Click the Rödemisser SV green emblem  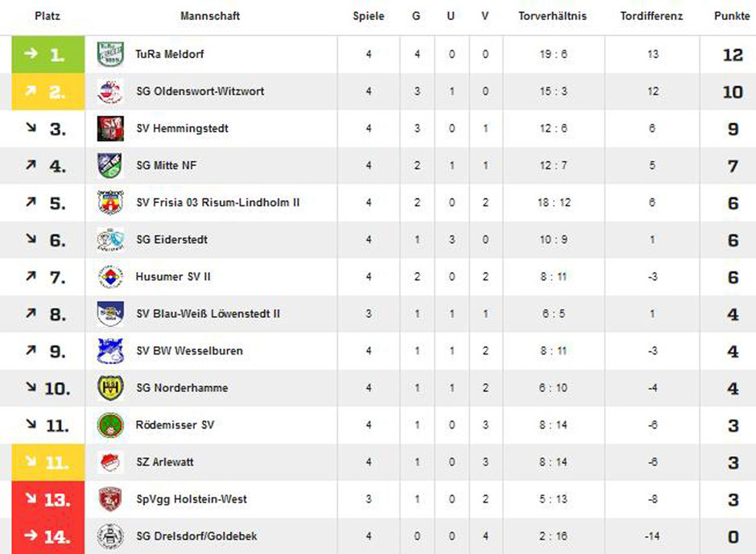(x=110, y=425)
